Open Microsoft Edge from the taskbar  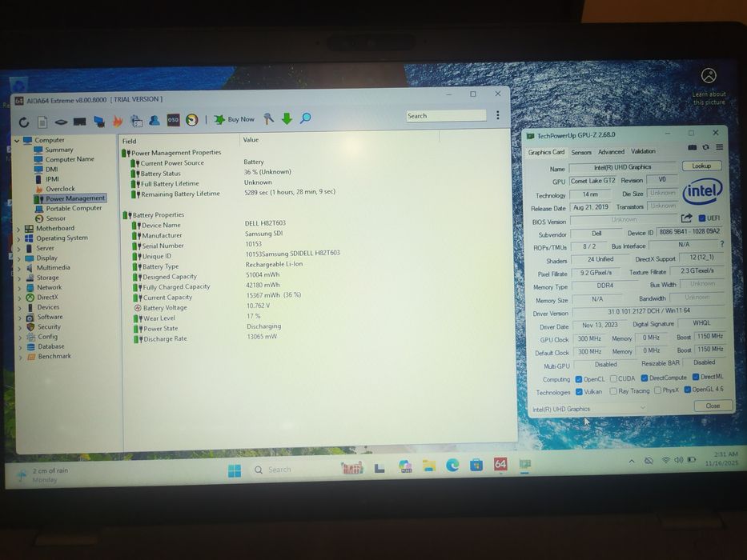click(452, 465)
